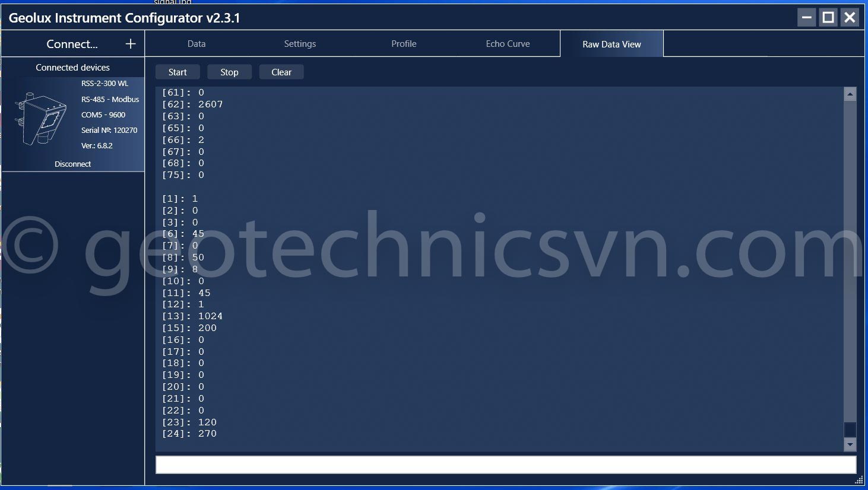Open the Profile tab
Screen dimensions: 868x490
click(404, 44)
